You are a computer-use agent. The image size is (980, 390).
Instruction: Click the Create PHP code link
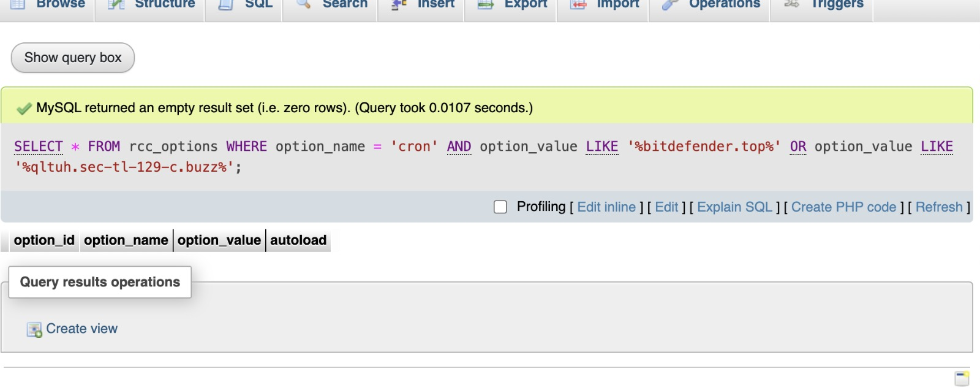[x=843, y=207]
